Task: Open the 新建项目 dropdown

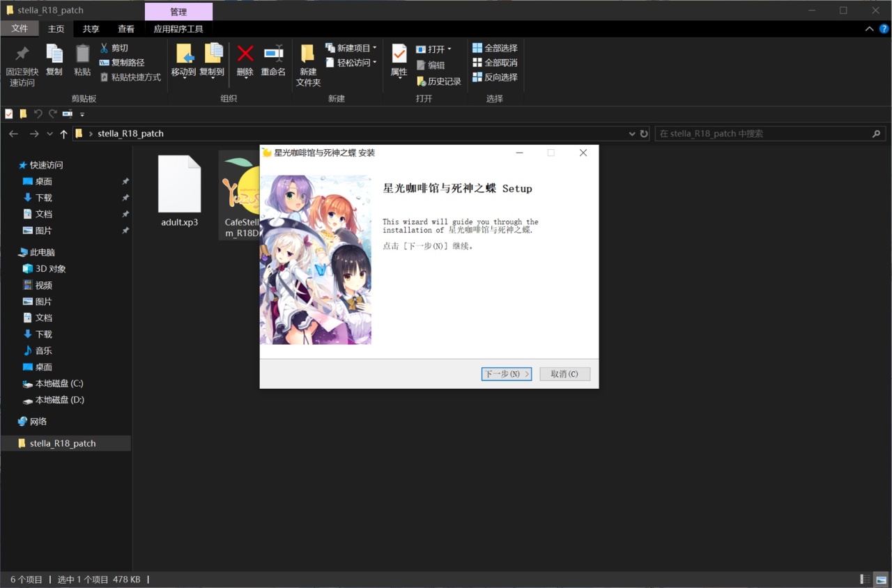Action: 351,48
